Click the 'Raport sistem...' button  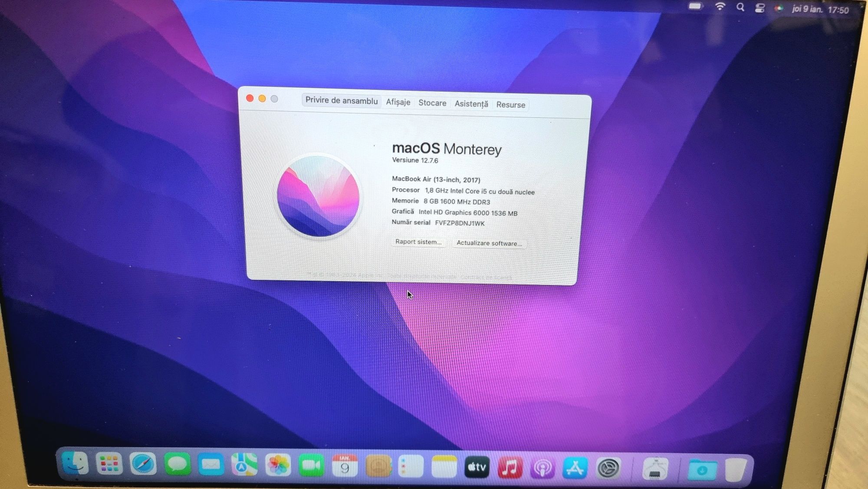point(418,242)
